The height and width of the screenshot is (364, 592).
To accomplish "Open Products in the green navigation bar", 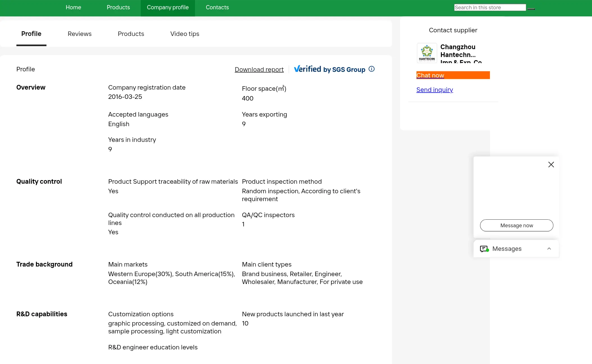I will pos(118,7).
